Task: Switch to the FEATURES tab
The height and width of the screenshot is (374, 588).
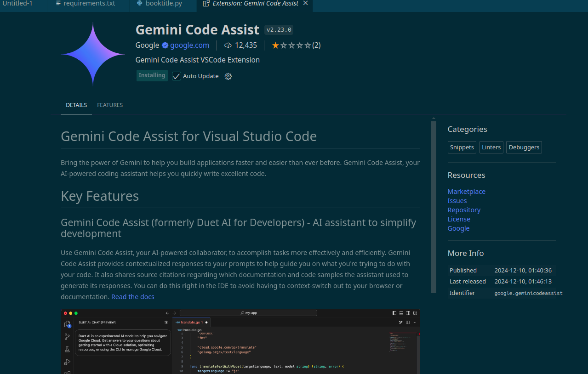Action: (109, 105)
